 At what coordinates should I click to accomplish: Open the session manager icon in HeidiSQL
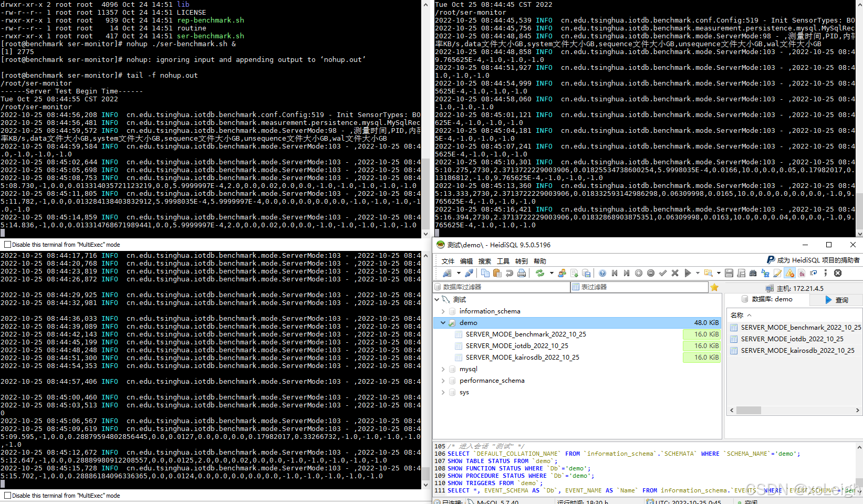(x=447, y=273)
